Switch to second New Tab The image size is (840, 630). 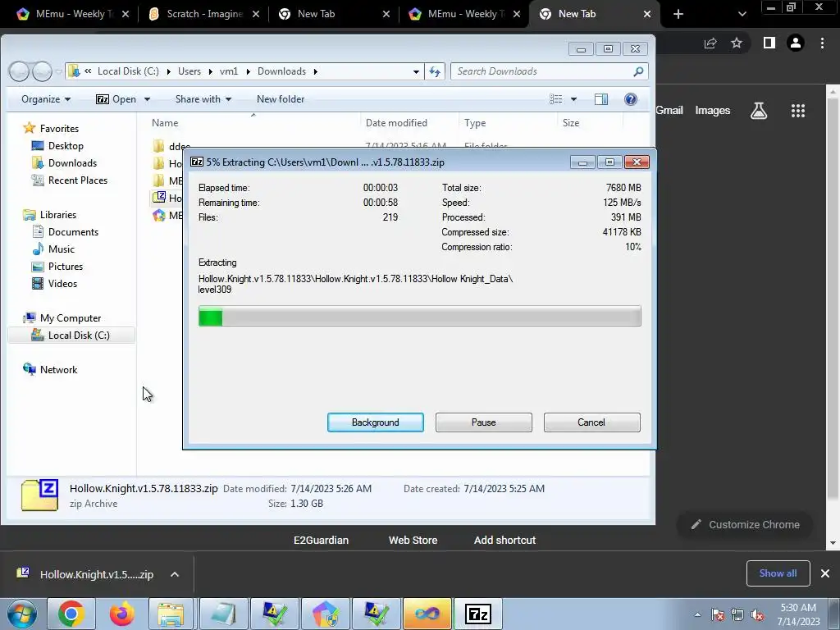(x=594, y=14)
